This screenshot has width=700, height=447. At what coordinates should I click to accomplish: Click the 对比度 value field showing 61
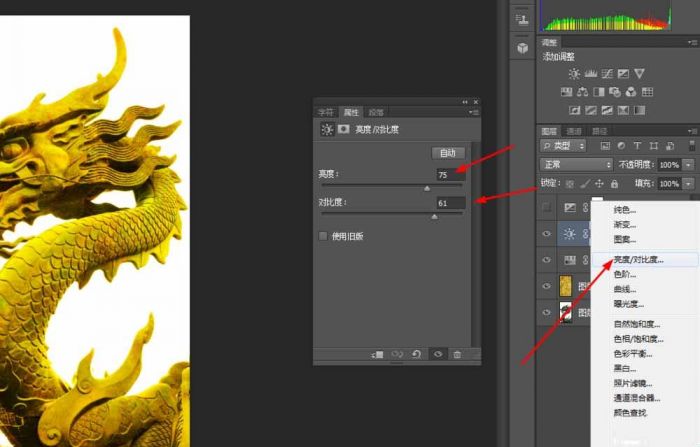click(451, 203)
